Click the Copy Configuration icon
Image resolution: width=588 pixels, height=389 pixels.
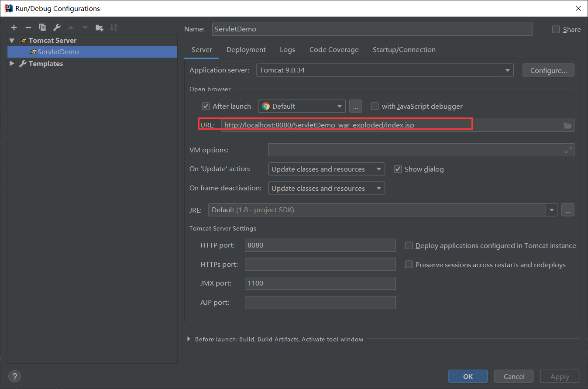(42, 28)
